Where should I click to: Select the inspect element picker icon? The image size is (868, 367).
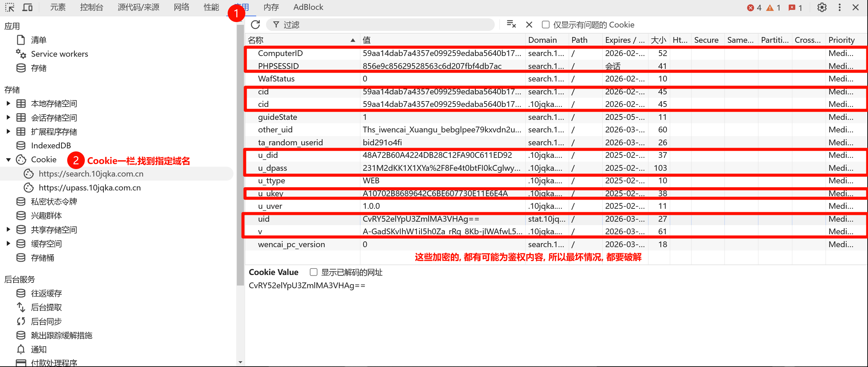(x=10, y=7)
